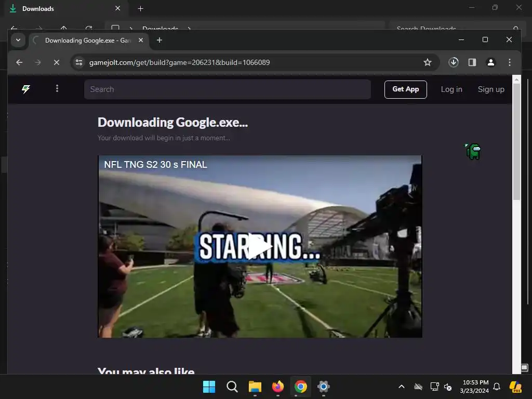Go back in Chrome
532x399 pixels.
click(x=19, y=62)
